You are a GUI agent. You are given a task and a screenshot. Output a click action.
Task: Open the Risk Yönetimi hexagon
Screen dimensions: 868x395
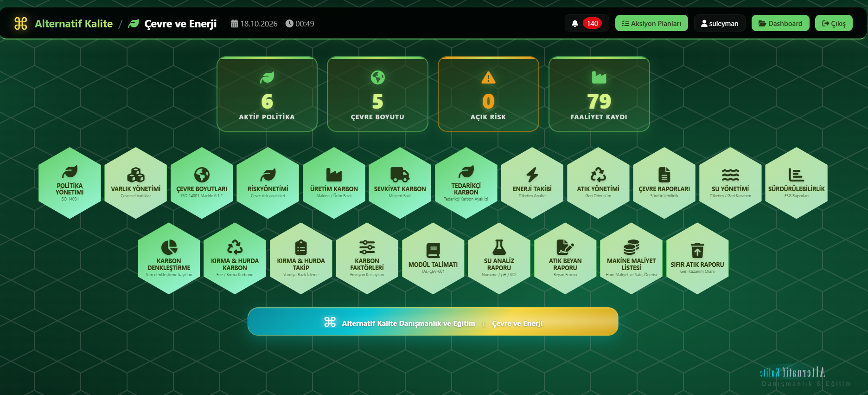(x=268, y=183)
